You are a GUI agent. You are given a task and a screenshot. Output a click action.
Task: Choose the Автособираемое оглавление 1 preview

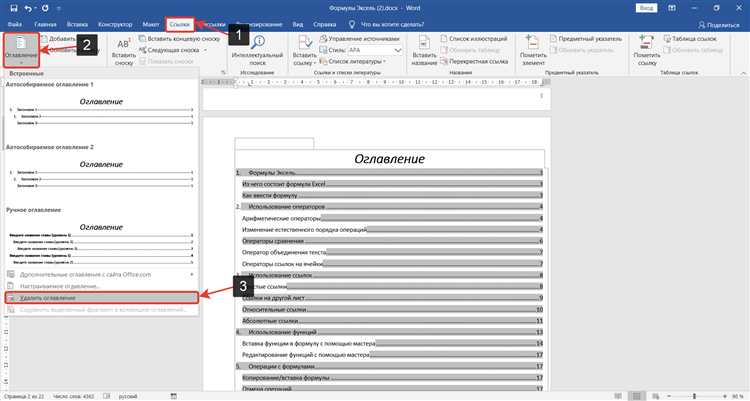click(x=101, y=109)
